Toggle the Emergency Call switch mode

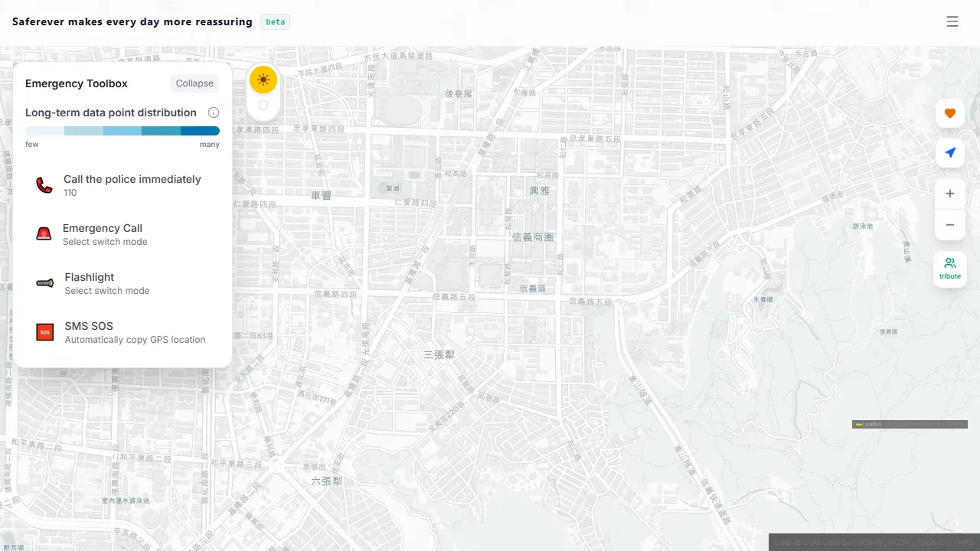(105, 241)
